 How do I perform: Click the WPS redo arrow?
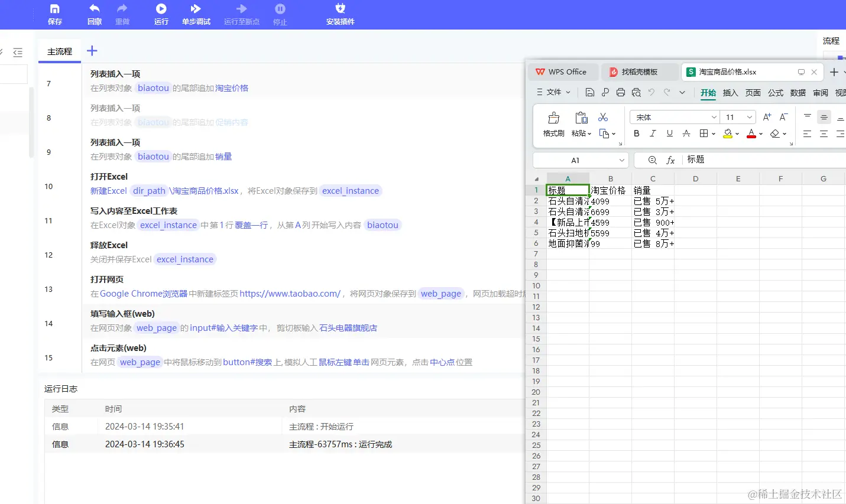[667, 92]
